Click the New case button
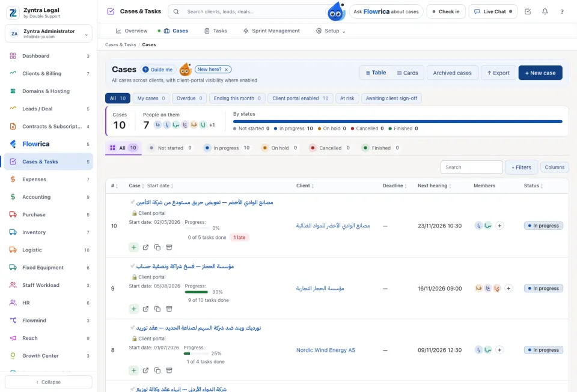 (x=540, y=73)
